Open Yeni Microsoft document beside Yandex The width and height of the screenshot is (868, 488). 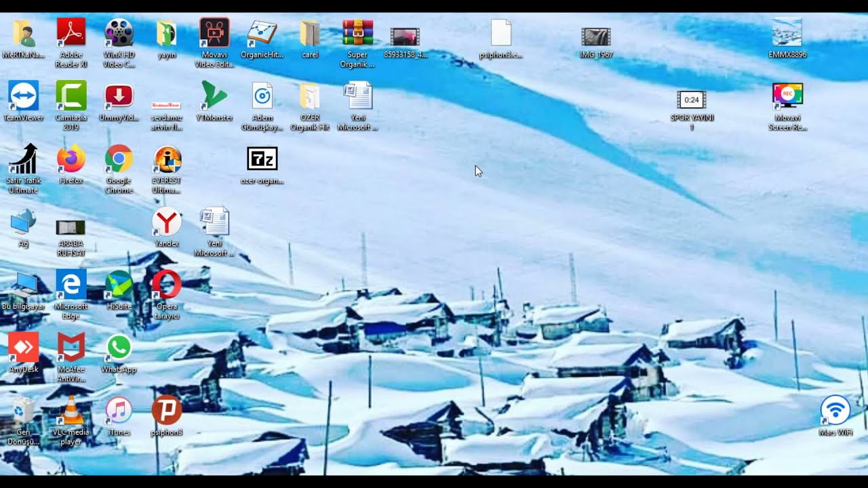[214, 222]
